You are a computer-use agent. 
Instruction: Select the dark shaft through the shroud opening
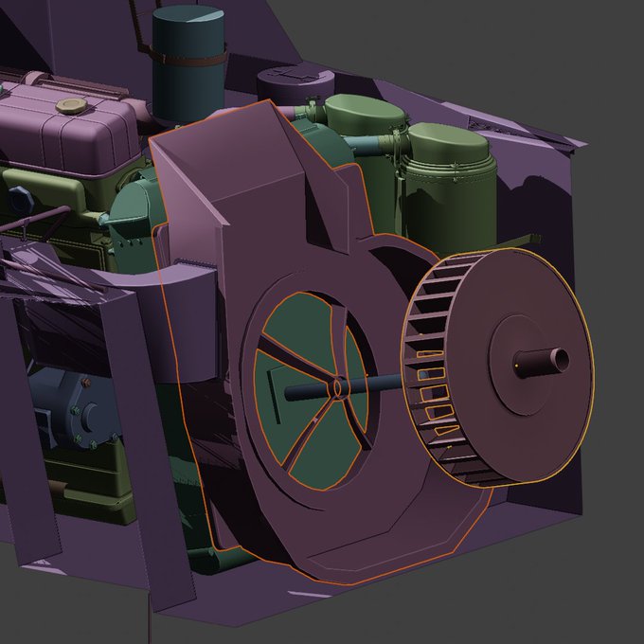coord(343,387)
